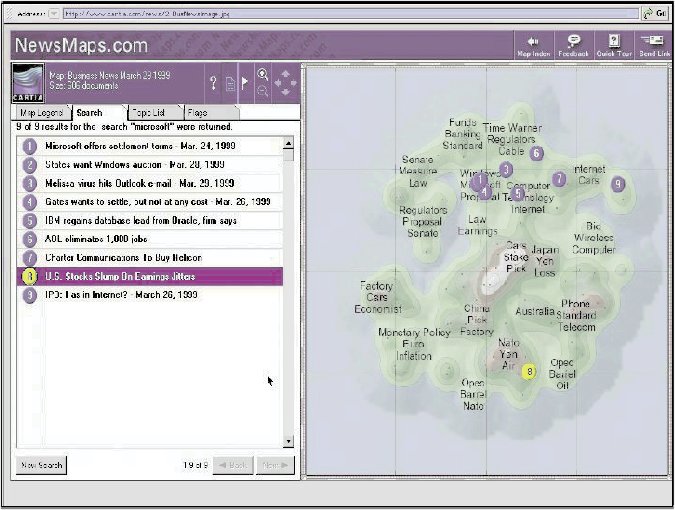Click the play arrow icon
The height and width of the screenshot is (510, 675).
coord(245,82)
